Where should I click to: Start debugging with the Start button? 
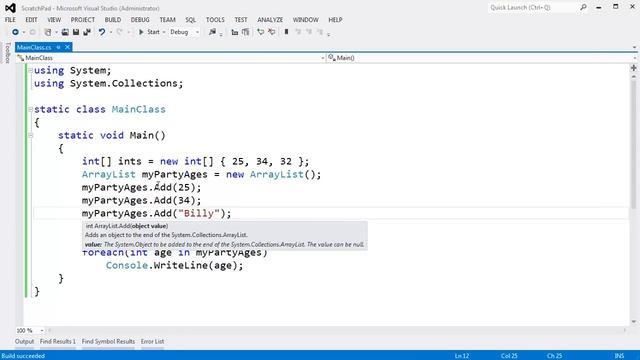[x=149, y=32]
